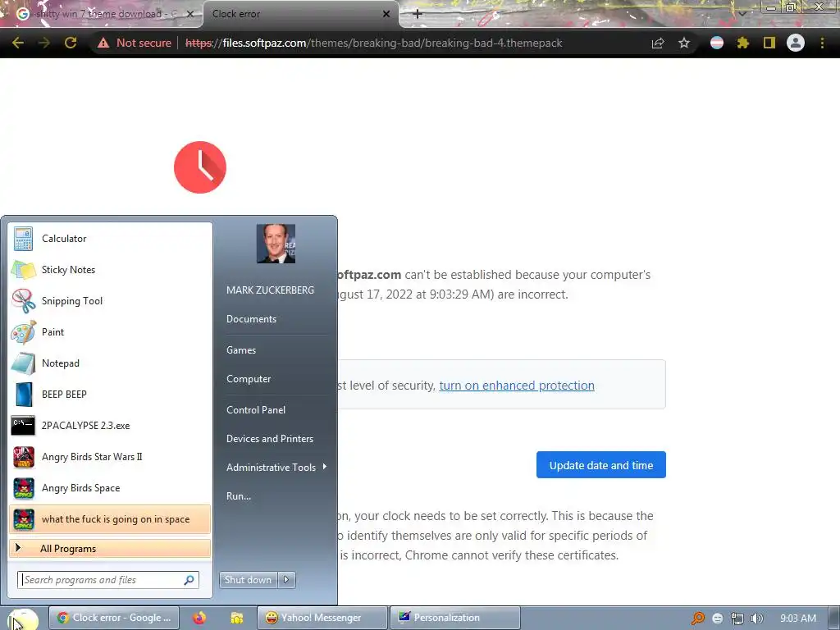Launch Calculator from Start menu
This screenshot has width=840, height=630.
(x=110, y=239)
